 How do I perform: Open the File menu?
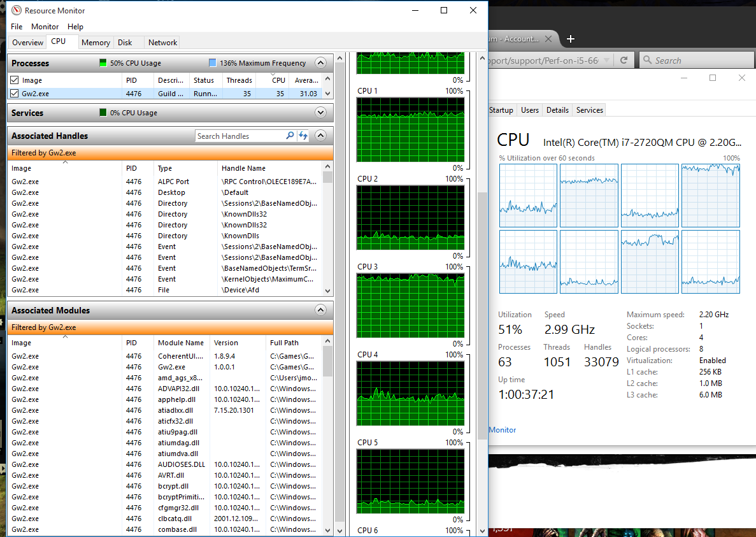coord(17,27)
